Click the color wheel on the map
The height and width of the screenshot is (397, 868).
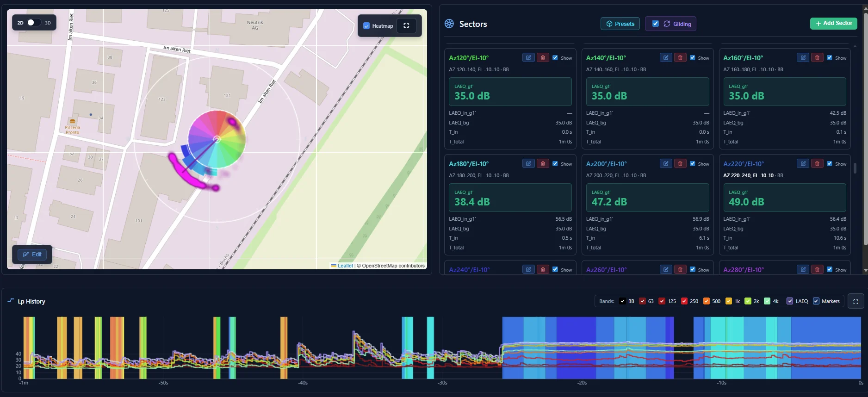tap(217, 139)
